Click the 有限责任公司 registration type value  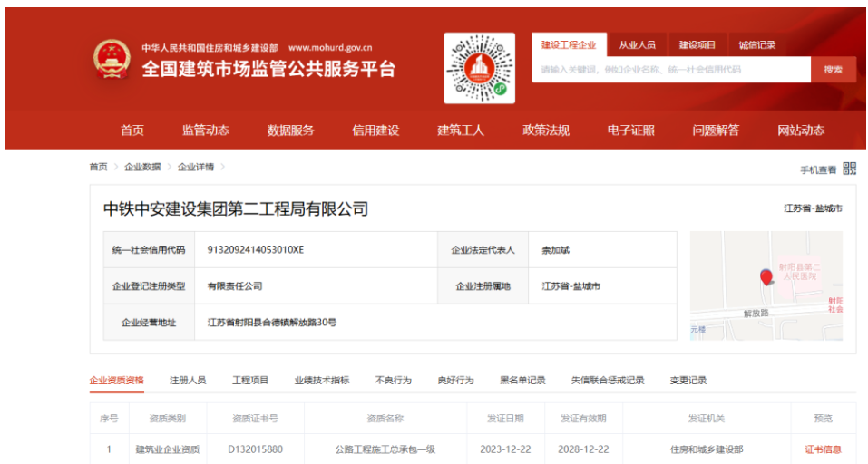pos(235,285)
